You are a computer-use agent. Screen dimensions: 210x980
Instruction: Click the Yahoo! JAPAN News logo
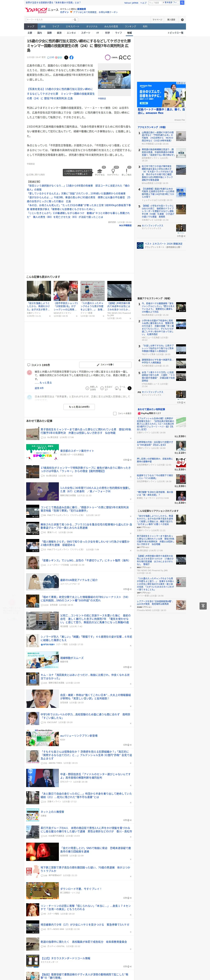(42, 10)
